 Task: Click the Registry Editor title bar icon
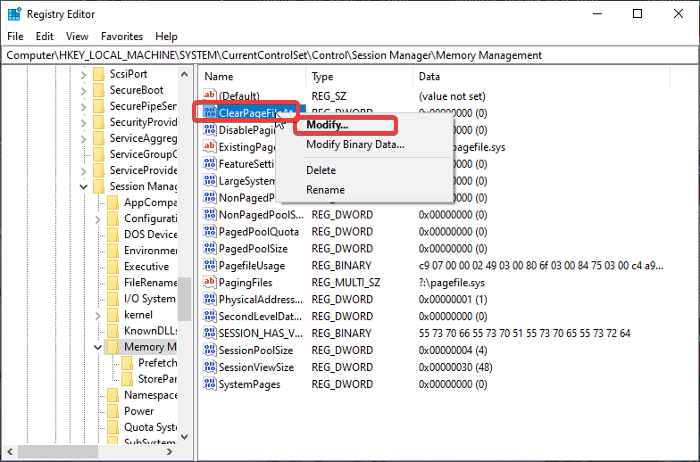(14, 14)
